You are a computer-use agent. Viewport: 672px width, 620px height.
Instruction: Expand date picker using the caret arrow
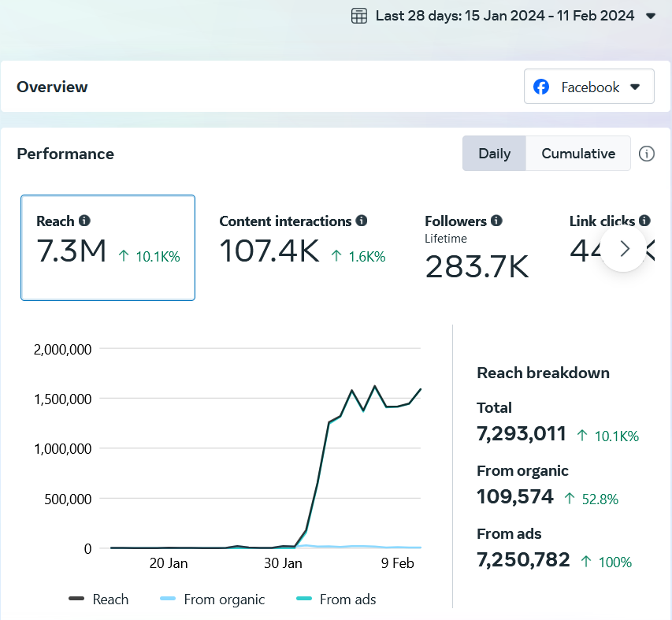[650, 16]
